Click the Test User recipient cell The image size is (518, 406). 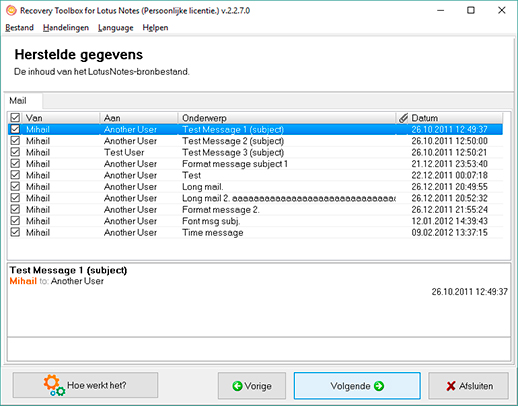tap(124, 152)
